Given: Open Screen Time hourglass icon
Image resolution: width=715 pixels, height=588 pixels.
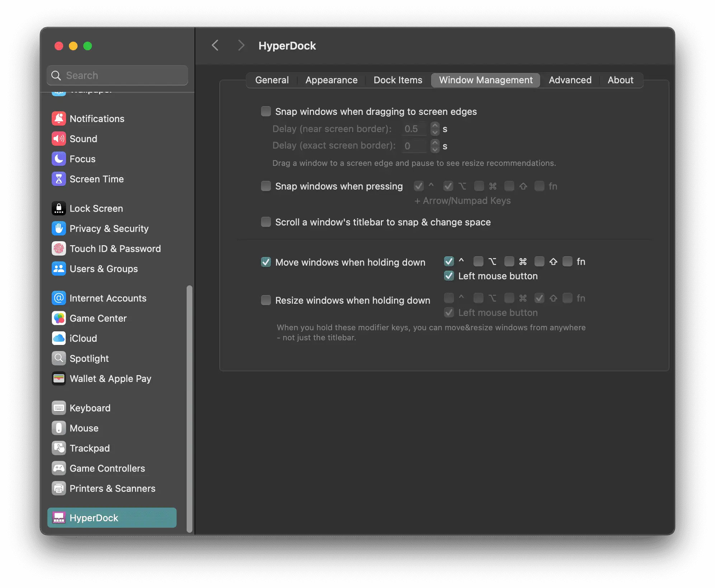Looking at the screenshot, I should (x=59, y=179).
